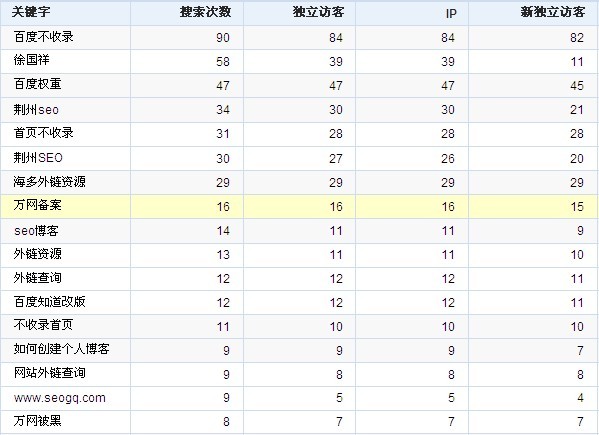The image size is (599, 435).
Task: Click the 网站外链查询 keyword
Action: click(x=50, y=373)
